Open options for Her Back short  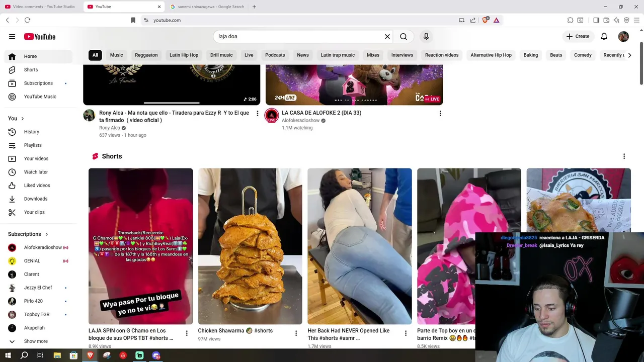(x=406, y=333)
